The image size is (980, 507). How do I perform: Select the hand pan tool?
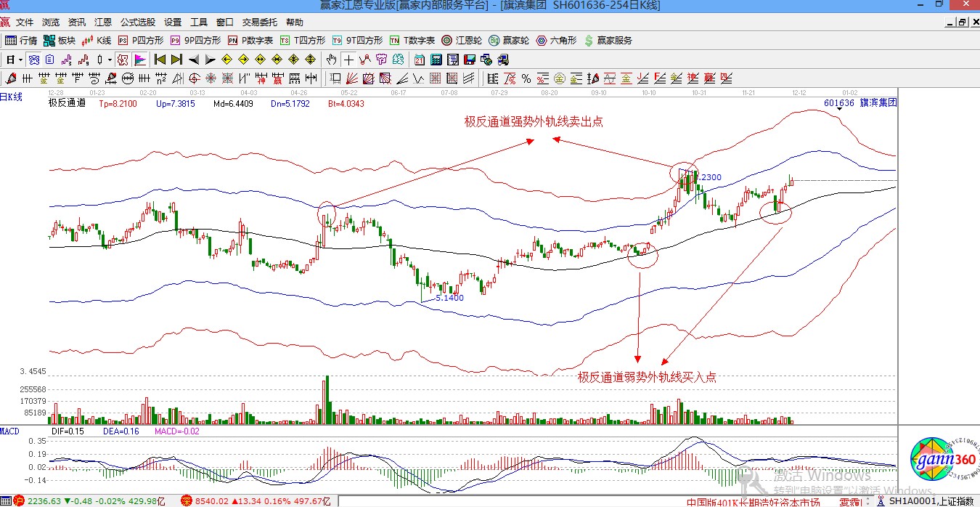point(332,60)
